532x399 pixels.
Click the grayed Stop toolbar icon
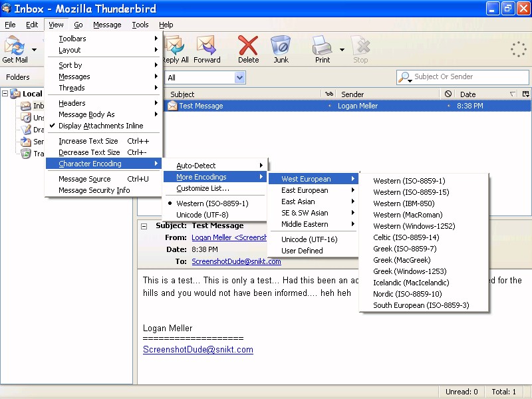pos(360,45)
